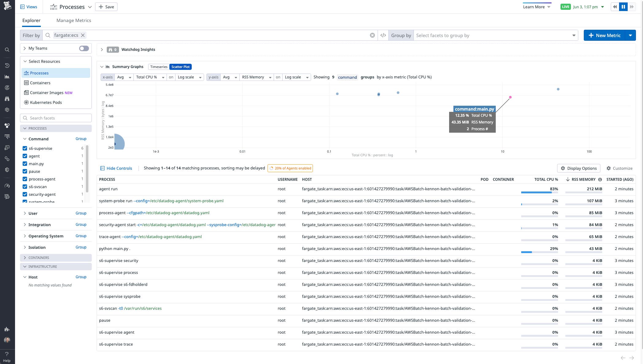The image size is (643, 364).
Task: Open the dashboards graph icon in sidebar
Action: click(7, 76)
